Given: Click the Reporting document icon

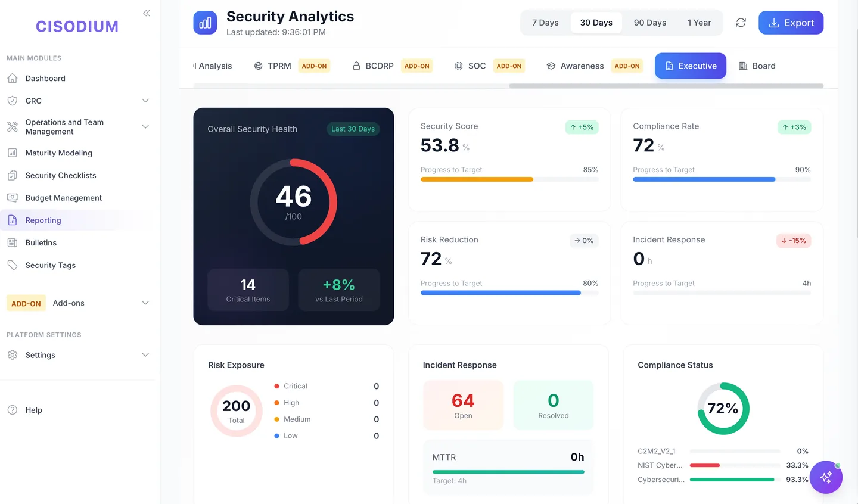Looking at the screenshot, I should click(13, 220).
